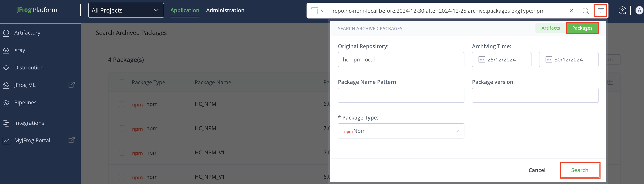The width and height of the screenshot is (644, 184).
Task: Click the Package Name column header
Action: [x=213, y=82]
